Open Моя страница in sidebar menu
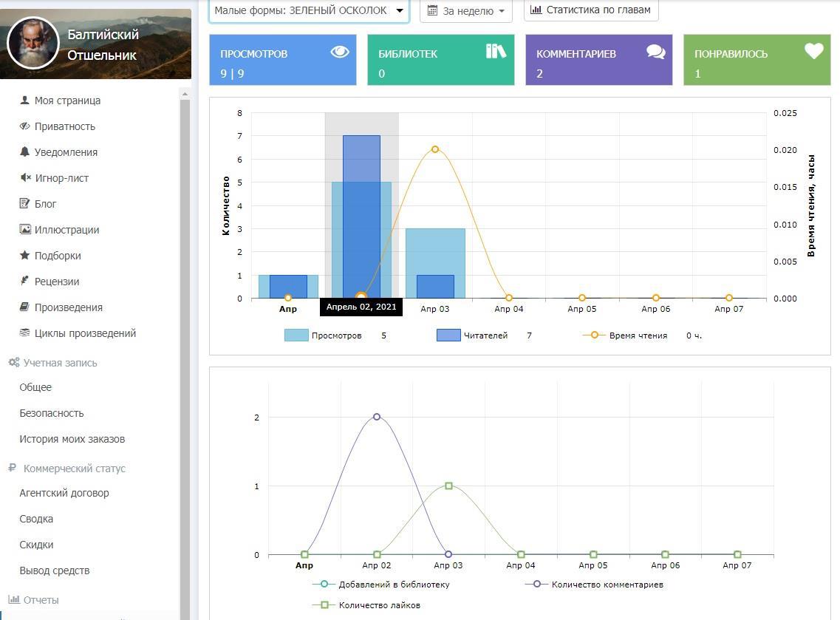 click(67, 101)
